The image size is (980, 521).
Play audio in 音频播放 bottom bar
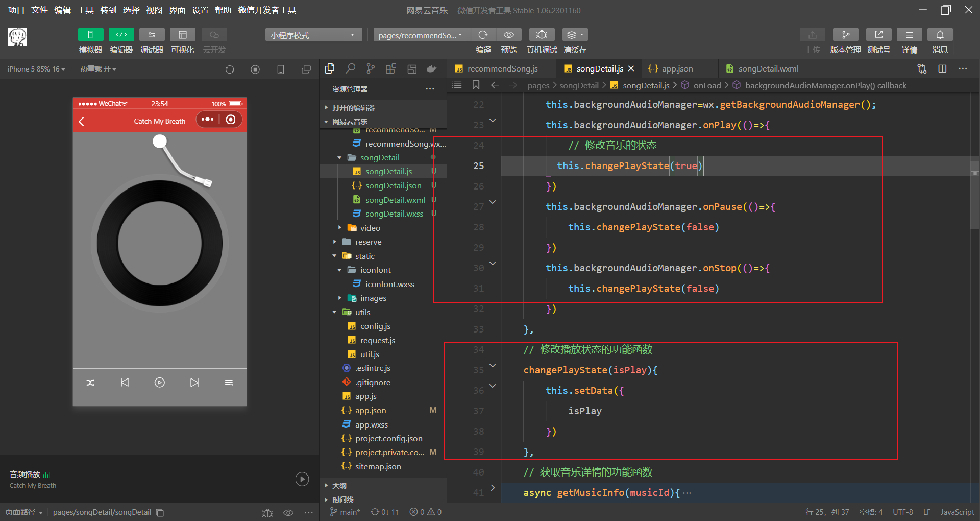pyautogui.click(x=302, y=479)
